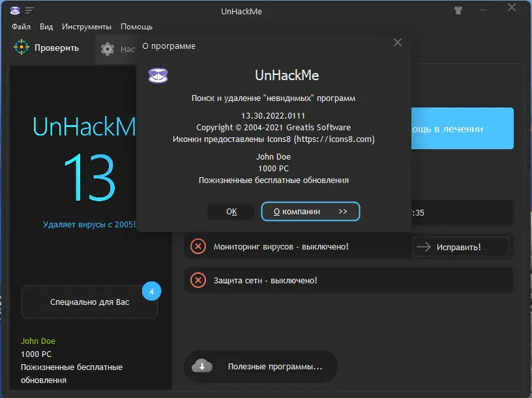The image size is (532, 398).
Task: Click Пожизненные бесплатные обновления in About dialog
Action: tap(273, 180)
